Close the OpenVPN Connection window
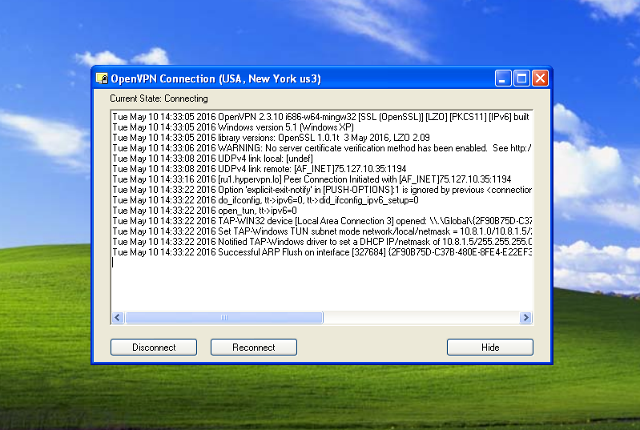Image resolution: width=640 pixels, height=430 pixels. pos(540,78)
